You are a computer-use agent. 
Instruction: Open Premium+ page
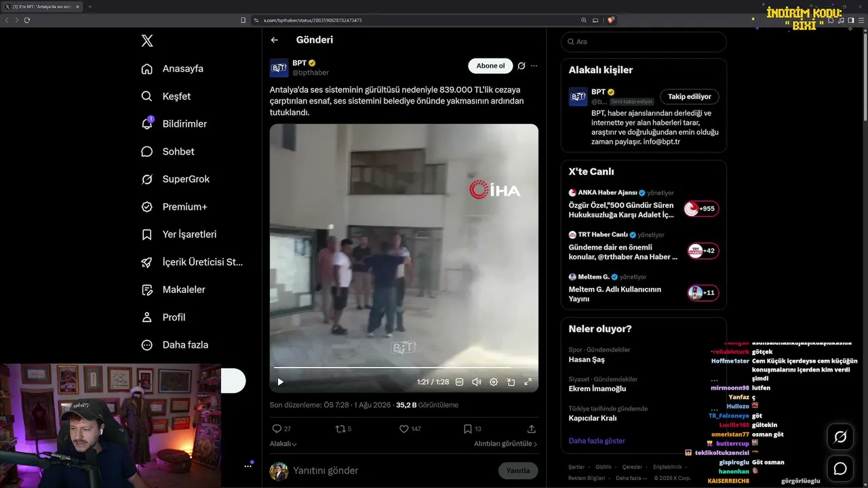[174, 207]
